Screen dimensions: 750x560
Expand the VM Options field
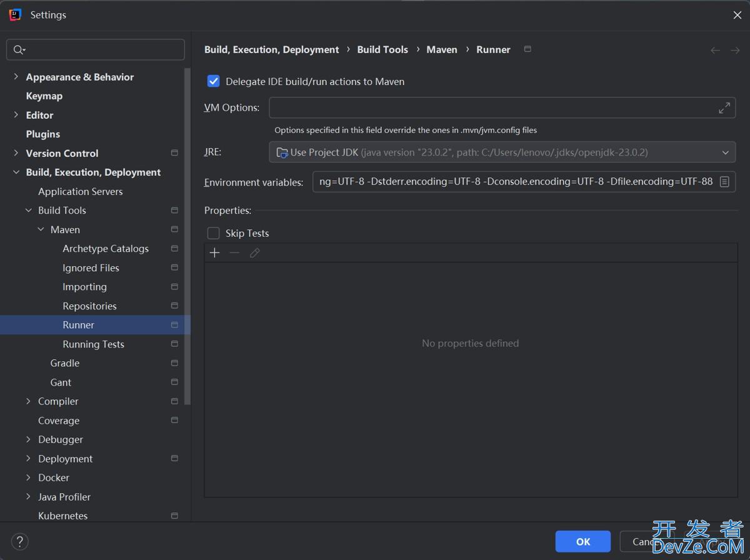click(724, 108)
